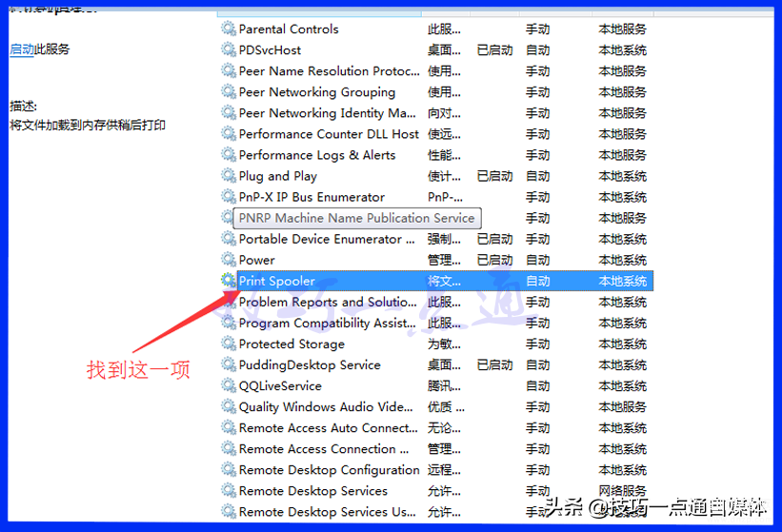Click the 启动 link to start this service
The image size is (782, 532).
click(x=22, y=49)
